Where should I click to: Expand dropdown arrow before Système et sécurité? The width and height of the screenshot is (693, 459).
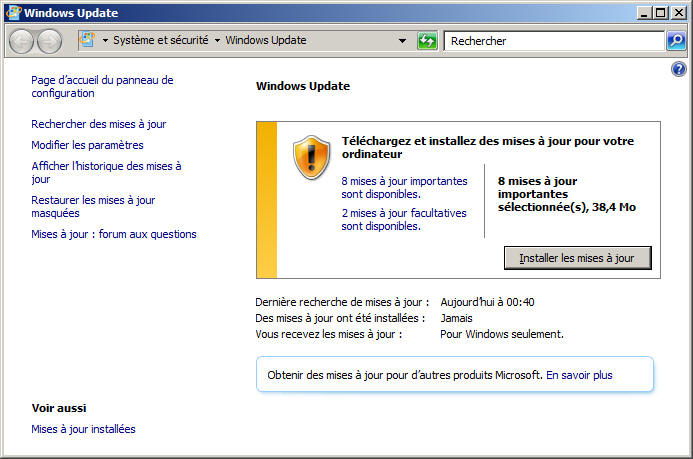click(x=105, y=41)
